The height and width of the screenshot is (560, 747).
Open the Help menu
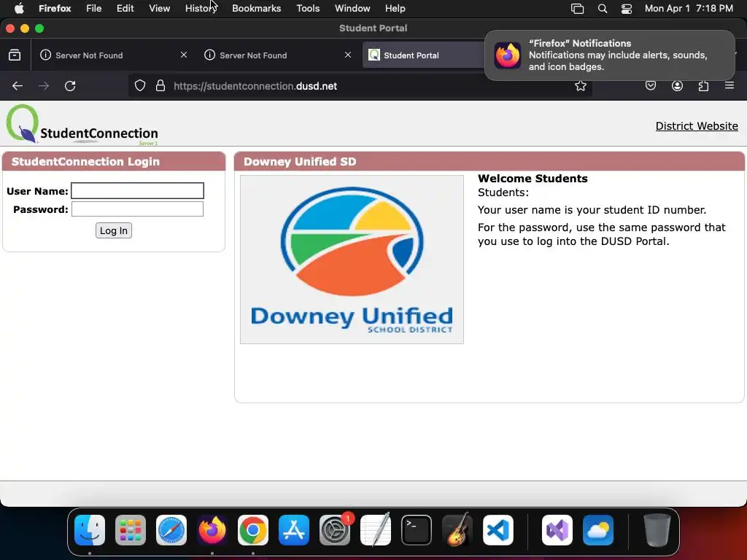[395, 8]
